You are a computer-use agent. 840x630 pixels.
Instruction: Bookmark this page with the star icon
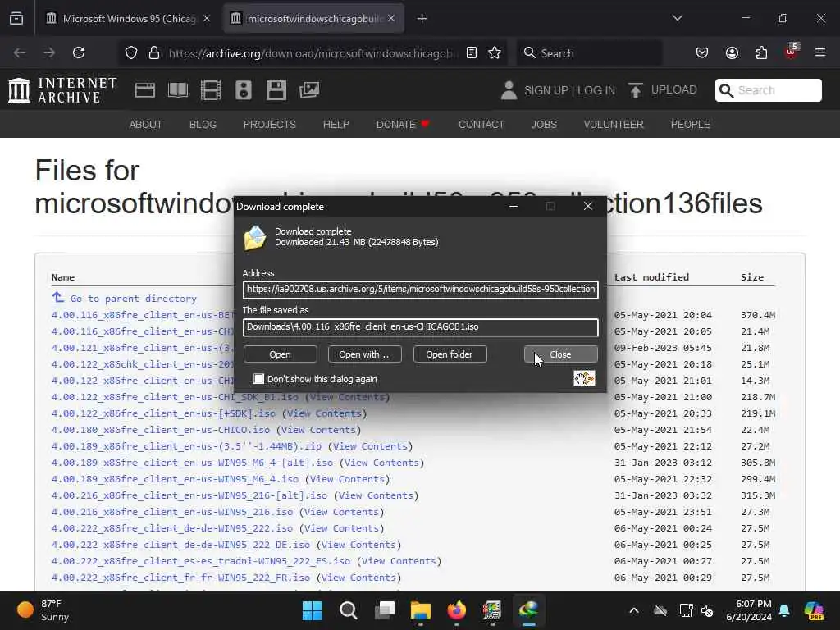[495, 52]
